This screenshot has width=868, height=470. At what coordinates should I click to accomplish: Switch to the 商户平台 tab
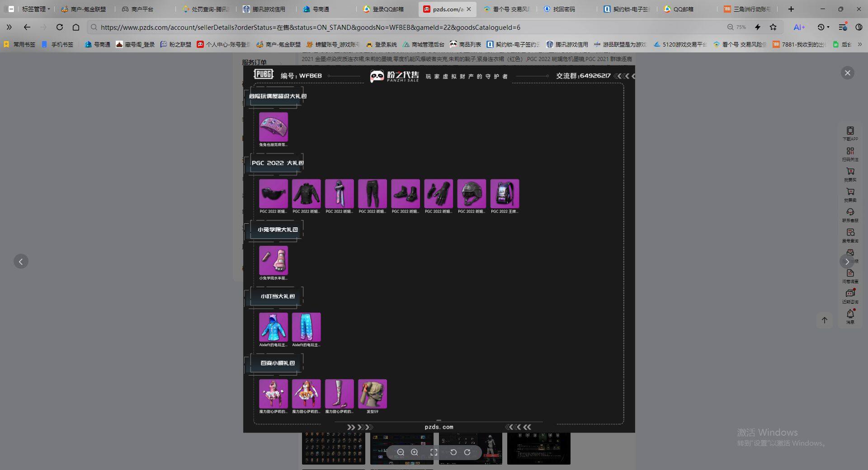[138, 9]
